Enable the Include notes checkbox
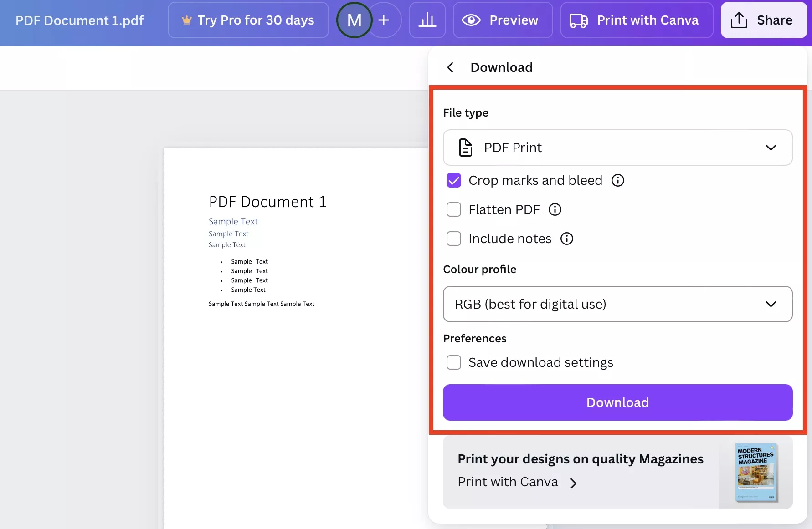This screenshot has width=812, height=529. pos(454,239)
